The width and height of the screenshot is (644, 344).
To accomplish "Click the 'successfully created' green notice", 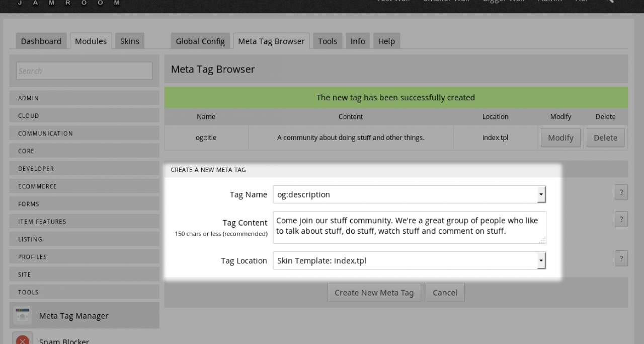I will 396,97.
